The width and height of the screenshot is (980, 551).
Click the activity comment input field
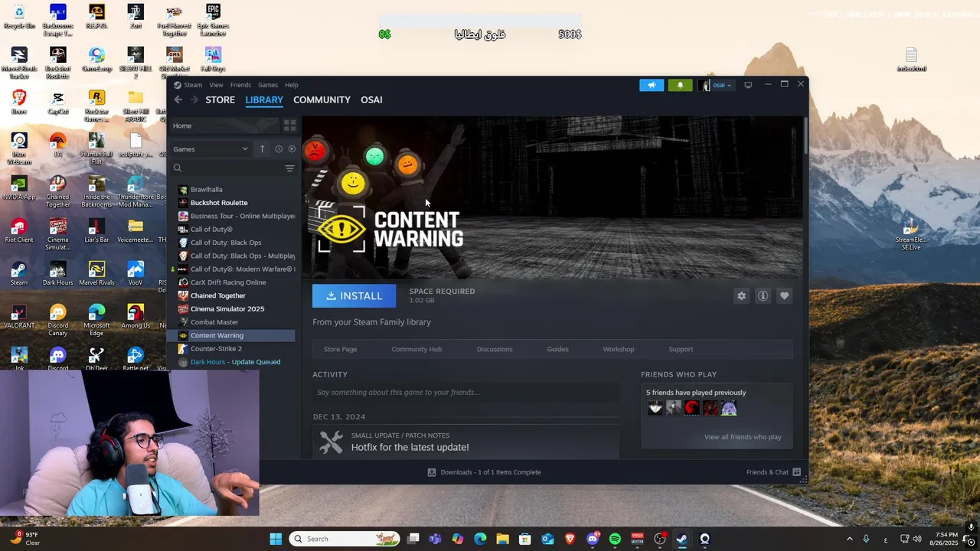point(465,393)
